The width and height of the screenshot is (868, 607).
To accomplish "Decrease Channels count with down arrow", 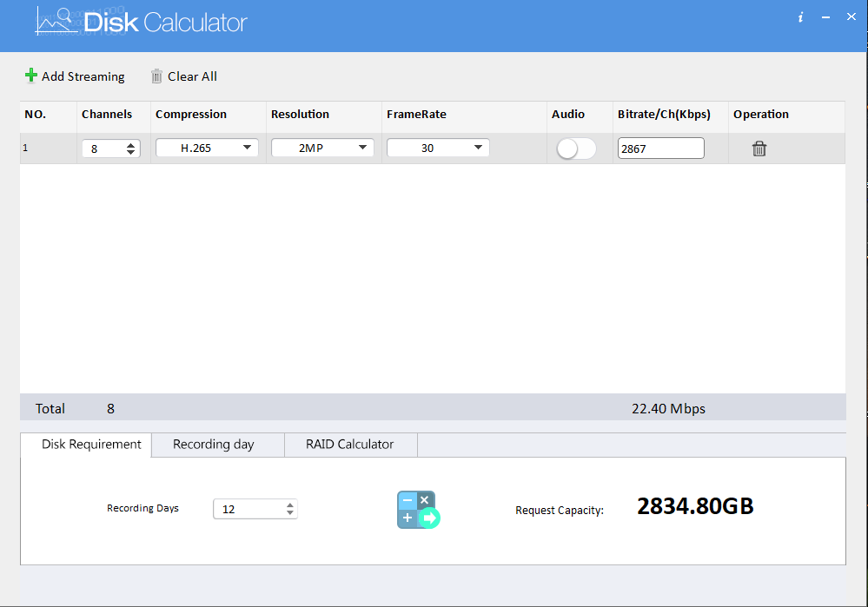I will tap(130, 152).
